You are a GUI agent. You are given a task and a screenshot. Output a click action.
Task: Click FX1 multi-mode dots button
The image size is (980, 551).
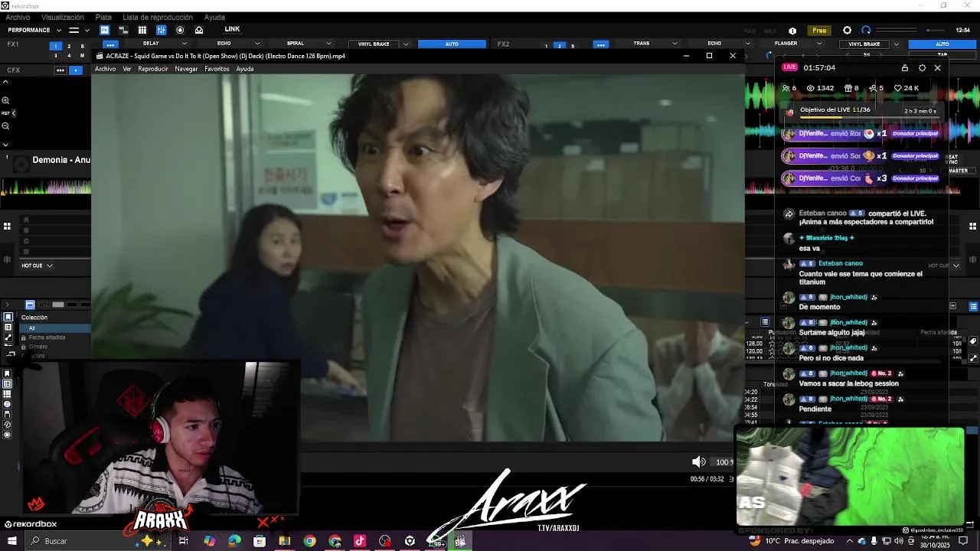click(110, 44)
